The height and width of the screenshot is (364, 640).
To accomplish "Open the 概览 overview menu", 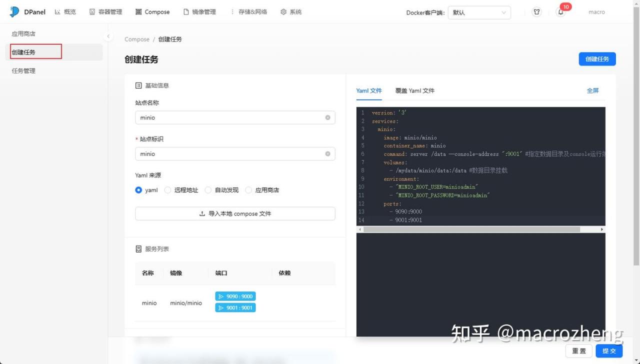I will click(x=65, y=12).
